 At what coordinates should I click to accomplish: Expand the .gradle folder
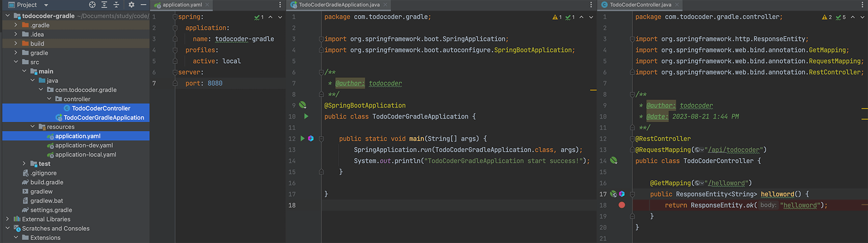tap(16, 25)
